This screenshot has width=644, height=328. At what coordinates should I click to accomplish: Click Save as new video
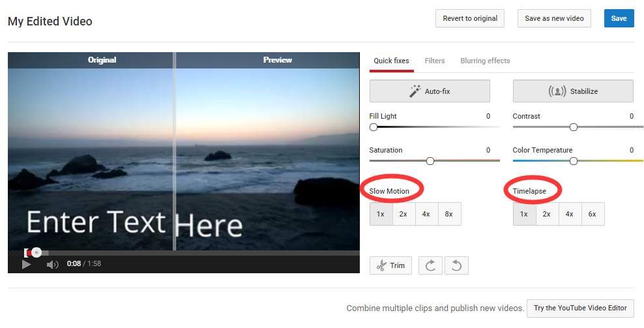(554, 18)
